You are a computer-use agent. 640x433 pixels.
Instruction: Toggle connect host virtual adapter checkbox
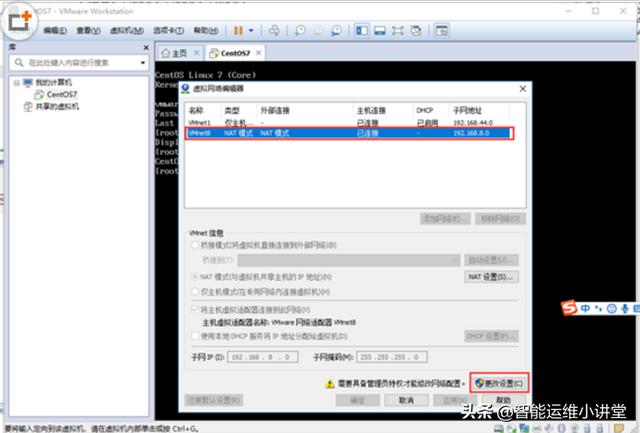click(195, 309)
